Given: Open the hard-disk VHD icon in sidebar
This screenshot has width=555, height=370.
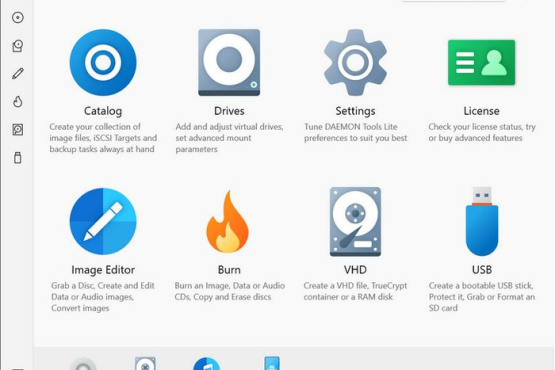Looking at the screenshot, I should tap(18, 130).
